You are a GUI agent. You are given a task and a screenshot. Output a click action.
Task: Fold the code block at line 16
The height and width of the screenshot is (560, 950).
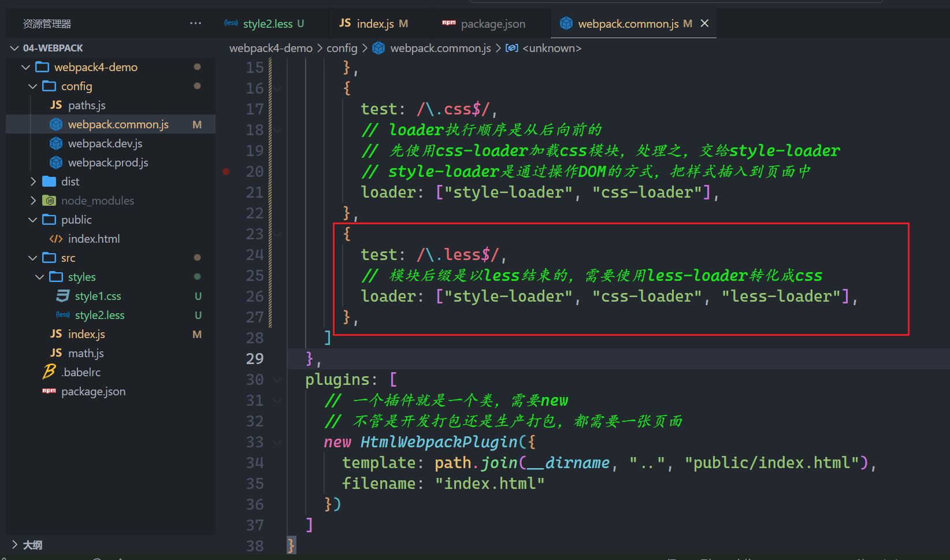tap(277, 88)
